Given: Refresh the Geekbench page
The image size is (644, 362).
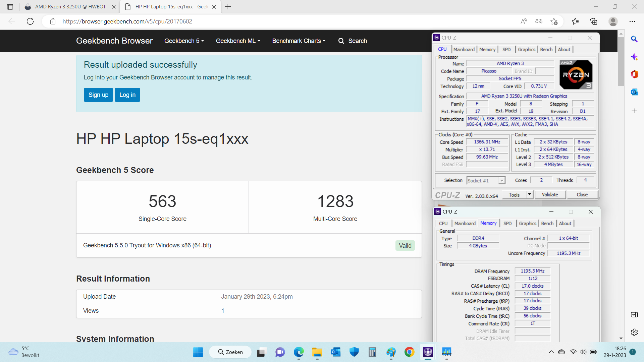Looking at the screenshot, I should click(x=30, y=21).
